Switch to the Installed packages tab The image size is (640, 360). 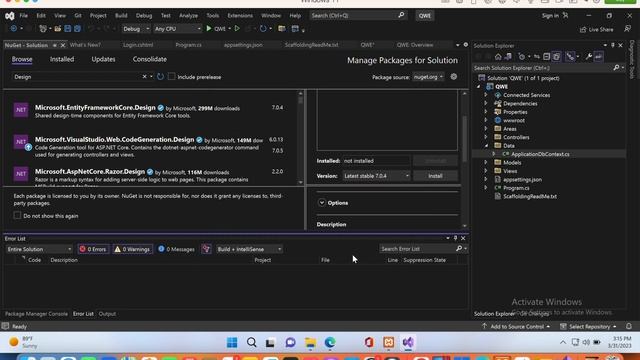[x=62, y=59]
